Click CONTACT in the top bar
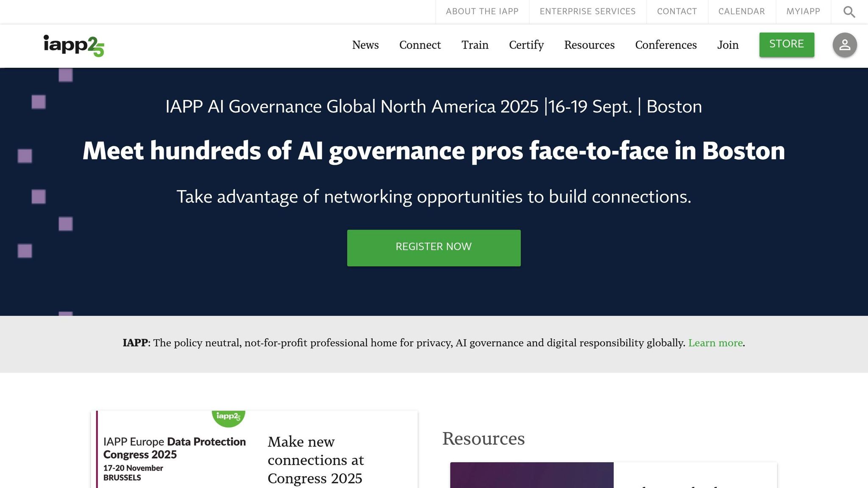868x488 pixels. pos(677,11)
